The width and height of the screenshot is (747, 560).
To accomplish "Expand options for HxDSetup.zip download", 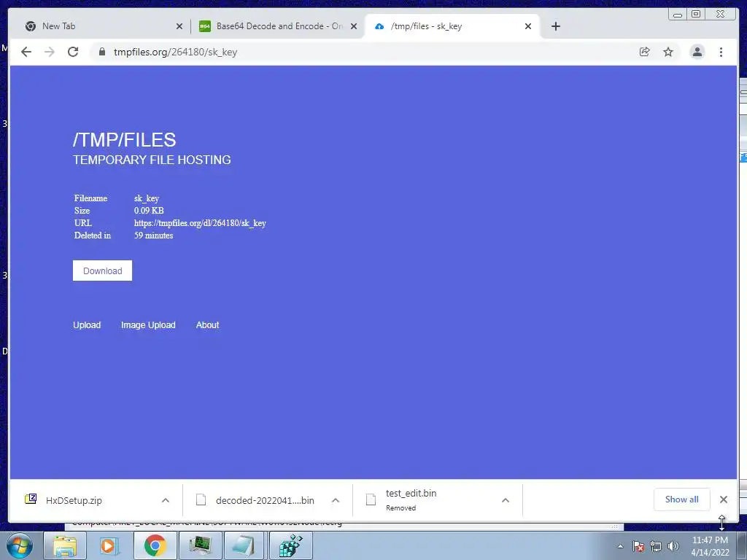I will coord(166,500).
